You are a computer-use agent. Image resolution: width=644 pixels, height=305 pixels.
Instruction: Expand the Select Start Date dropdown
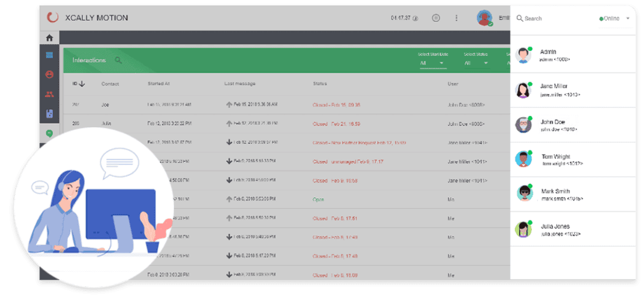pyautogui.click(x=433, y=63)
